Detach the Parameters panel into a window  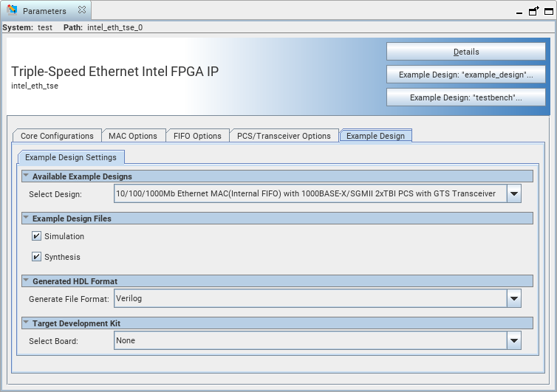(533, 11)
